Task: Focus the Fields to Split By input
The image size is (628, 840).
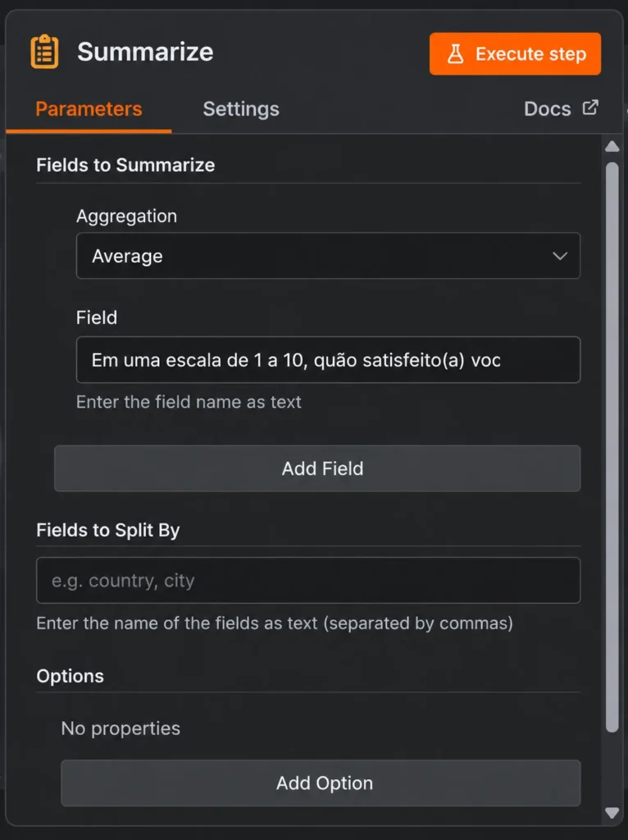Action: [x=308, y=580]
